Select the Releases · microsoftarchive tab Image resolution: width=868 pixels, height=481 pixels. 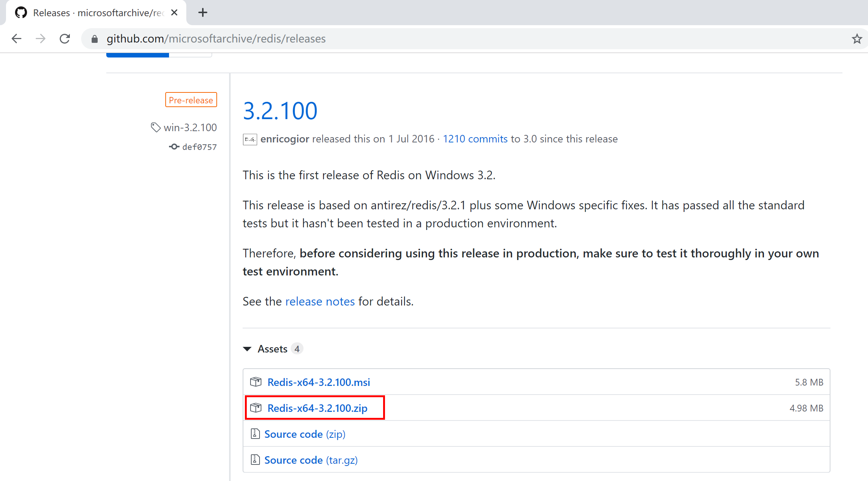pos(98,13)
